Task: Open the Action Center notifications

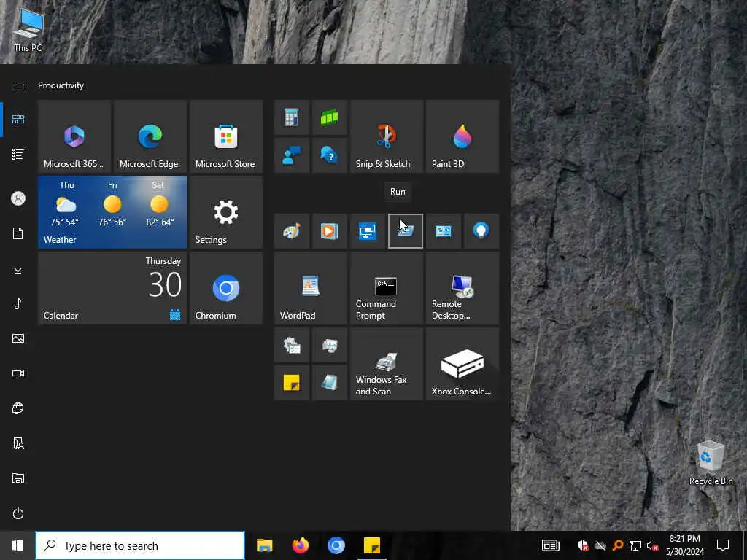Action: pyautogui.click(x=723, y=545)
